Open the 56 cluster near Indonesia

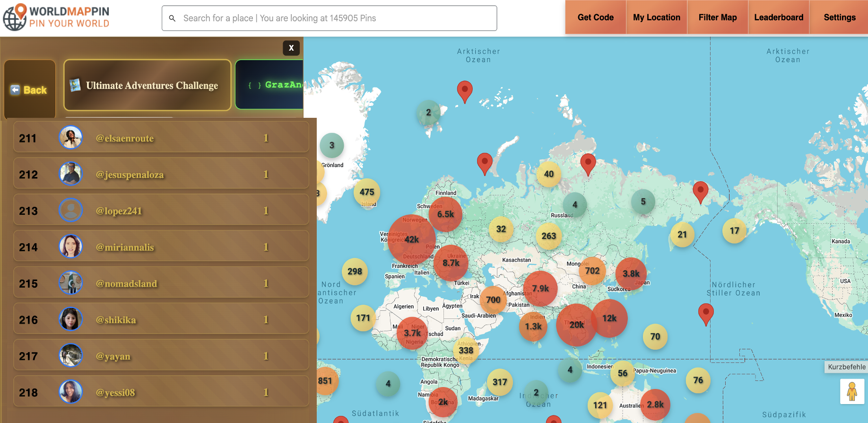click(x=623, y=373)
